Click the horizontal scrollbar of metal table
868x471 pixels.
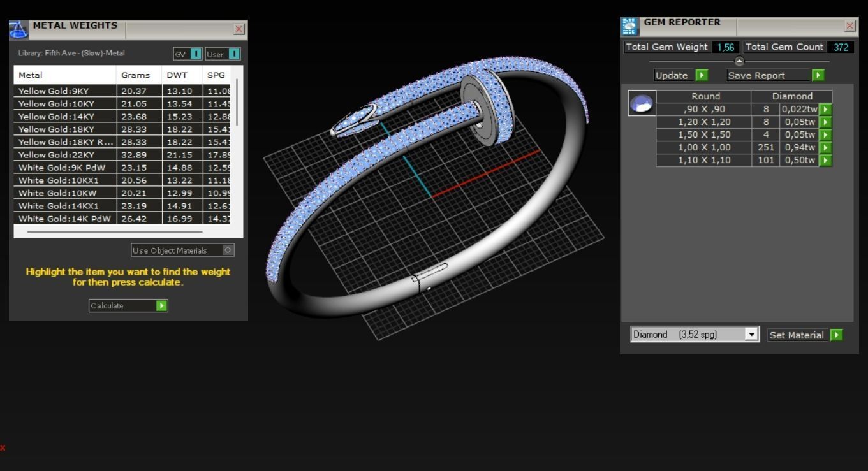(115, 232)
